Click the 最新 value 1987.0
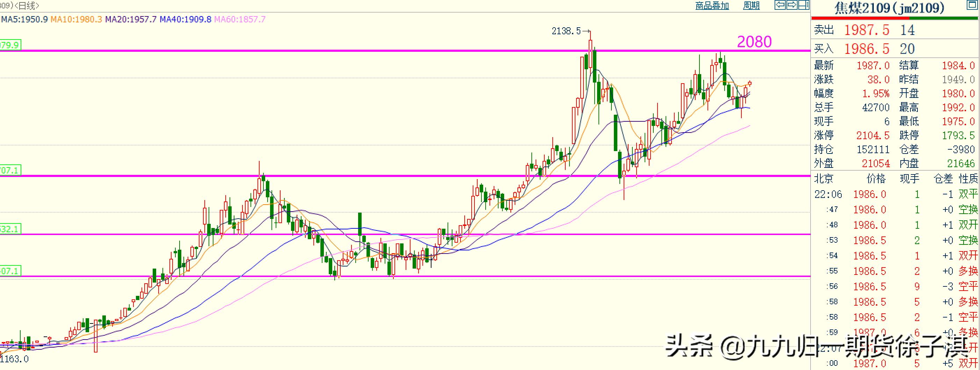The width and height of the screenshot is (980, 370). point(873,66)
